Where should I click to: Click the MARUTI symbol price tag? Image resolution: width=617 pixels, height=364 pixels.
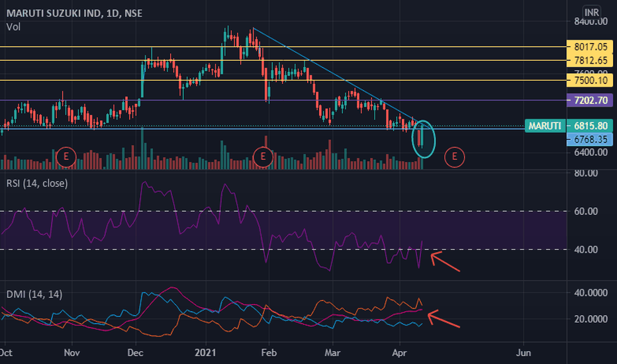click(x=545, y=126)
